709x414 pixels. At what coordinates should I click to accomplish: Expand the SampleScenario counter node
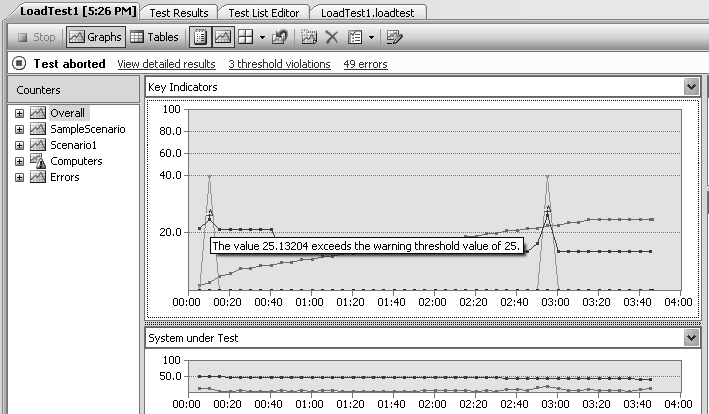(x=19, y=129)
